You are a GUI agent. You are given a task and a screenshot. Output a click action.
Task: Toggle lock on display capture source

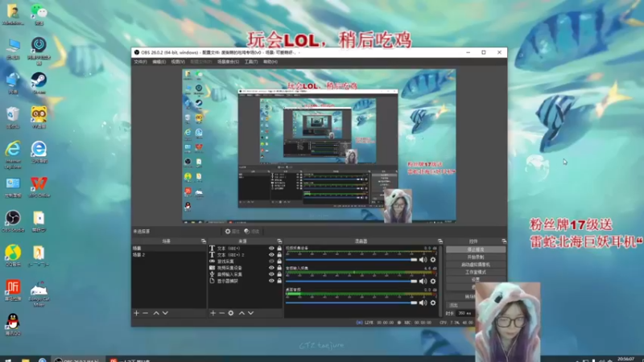tap(279, 281)
